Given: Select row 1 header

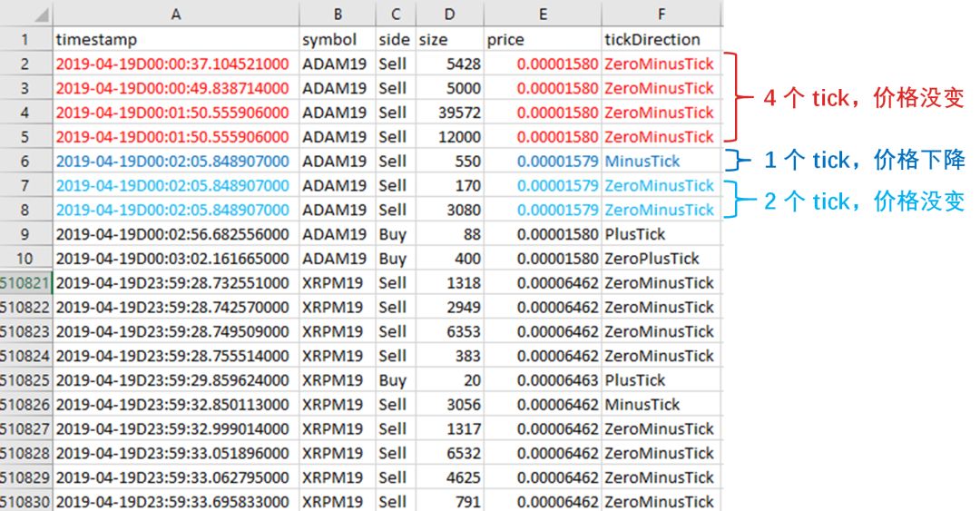Looking at the screenshot, I should coord(25,39).
